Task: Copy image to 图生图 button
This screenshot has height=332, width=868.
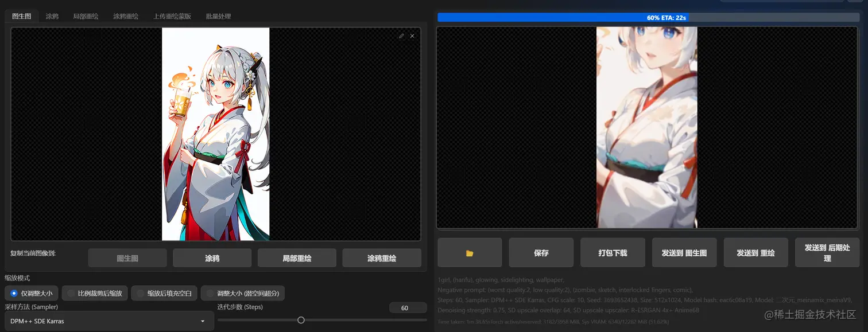Action: (x=127, y=258)
